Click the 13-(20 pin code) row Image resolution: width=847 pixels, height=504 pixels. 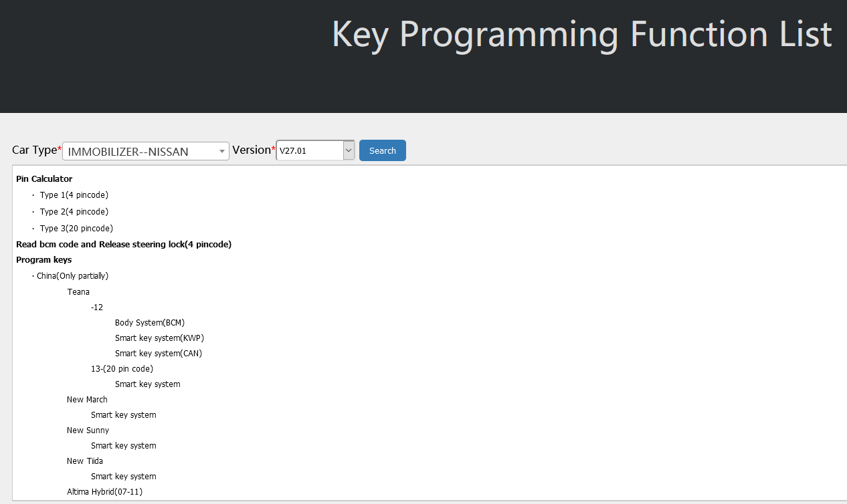click(x=122, y=368)
